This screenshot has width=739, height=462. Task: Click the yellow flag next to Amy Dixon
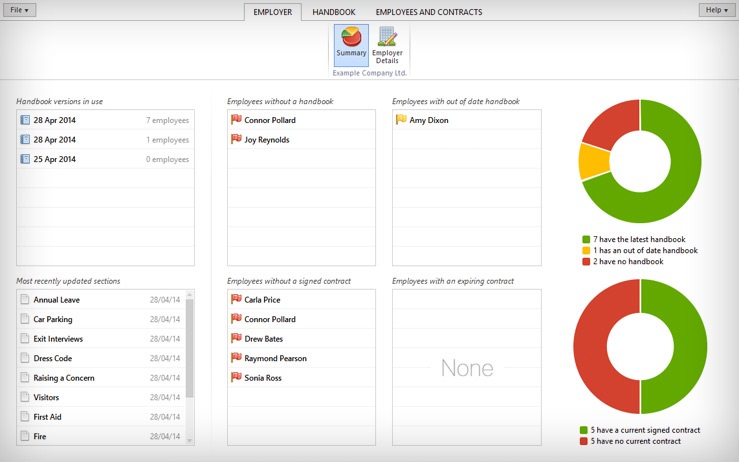(401, 120)
